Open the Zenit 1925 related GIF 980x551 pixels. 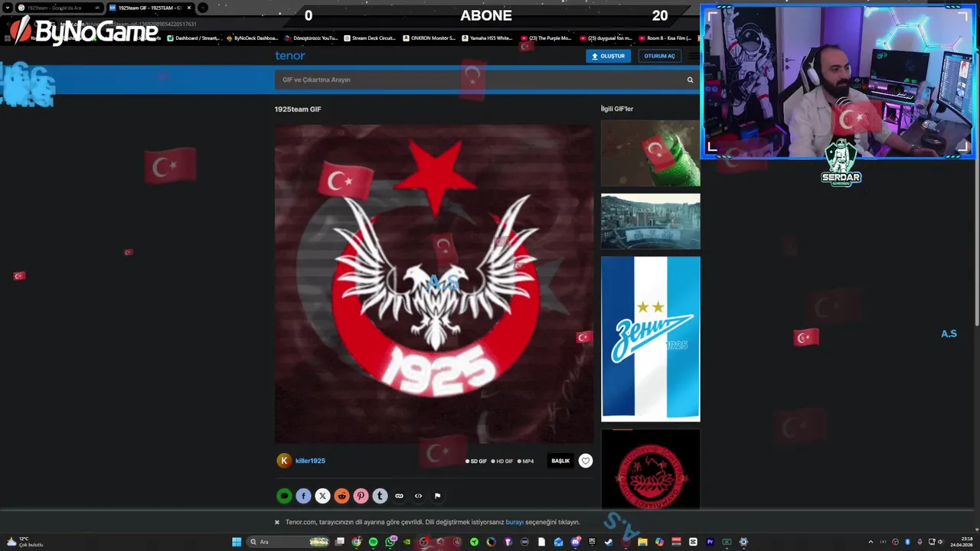point(650,339)
